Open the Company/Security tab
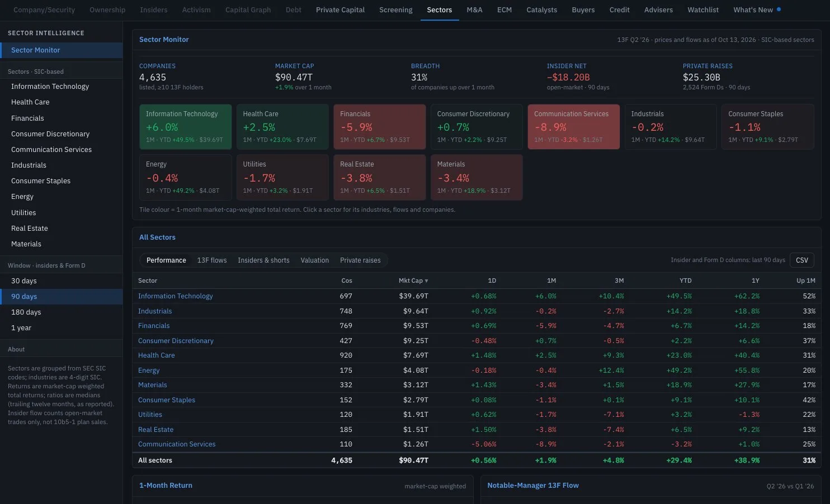This screenshot has height=504, width=830. pos(44,9)
